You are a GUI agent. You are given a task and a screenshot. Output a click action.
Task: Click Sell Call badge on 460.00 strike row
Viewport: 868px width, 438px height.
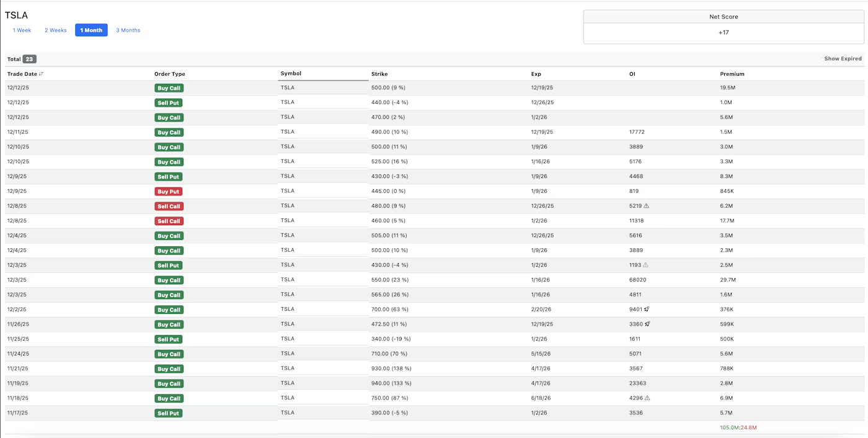tap(169, 221)
